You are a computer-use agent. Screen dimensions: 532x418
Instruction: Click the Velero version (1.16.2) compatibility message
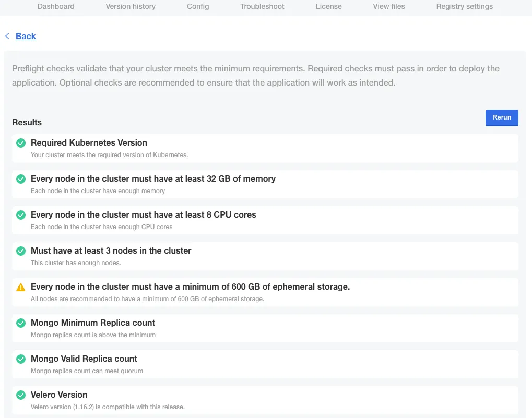108,407
